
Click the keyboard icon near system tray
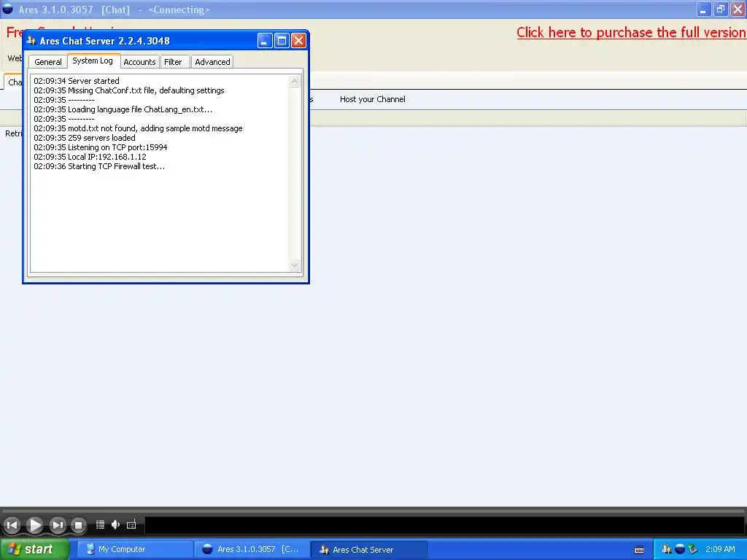click(x=639, y=550)
